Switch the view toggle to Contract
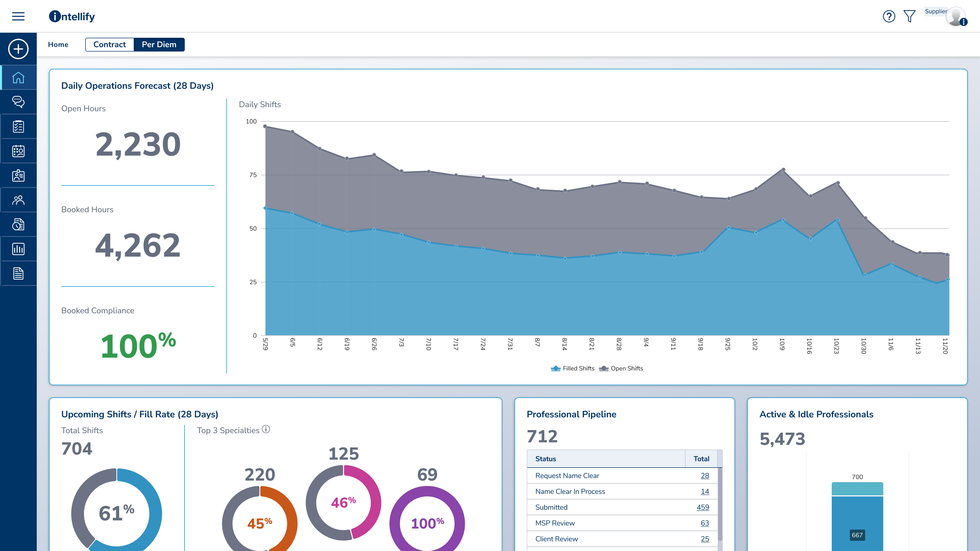Viewport: 980px width, 551px height. click(x=110, y=44)
